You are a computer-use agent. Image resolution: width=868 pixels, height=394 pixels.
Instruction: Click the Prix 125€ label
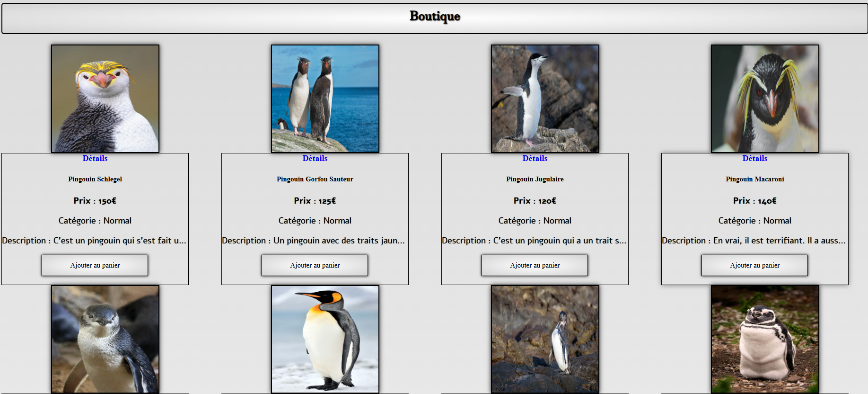(315, 201)
